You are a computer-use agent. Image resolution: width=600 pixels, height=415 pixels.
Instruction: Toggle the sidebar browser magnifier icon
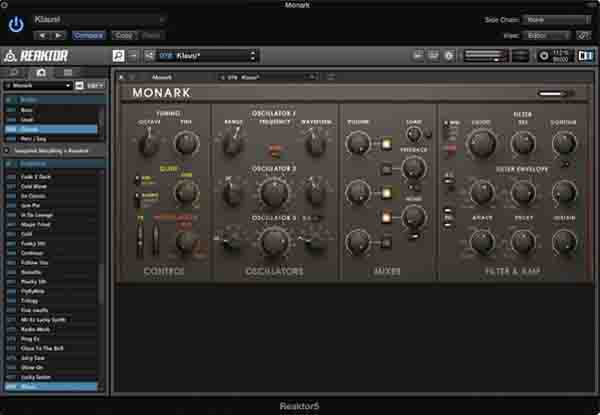(x=118, y=56)
